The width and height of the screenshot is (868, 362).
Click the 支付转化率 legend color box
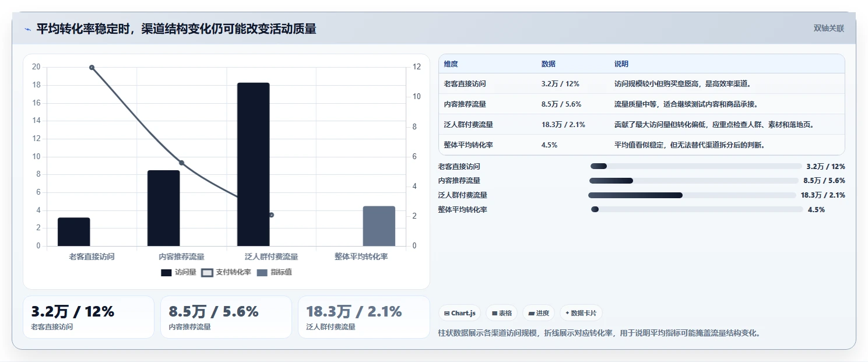(x=207, y=273)
